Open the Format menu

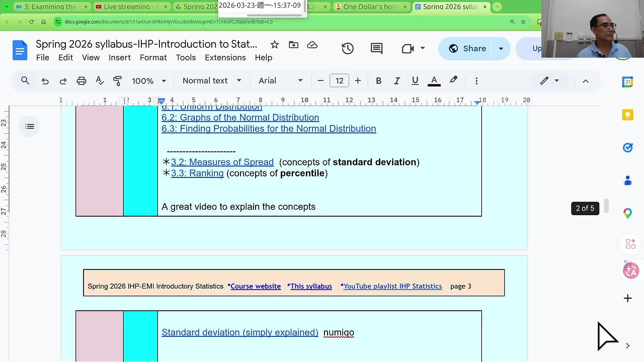pyautogui.click(x=153, y=57)
